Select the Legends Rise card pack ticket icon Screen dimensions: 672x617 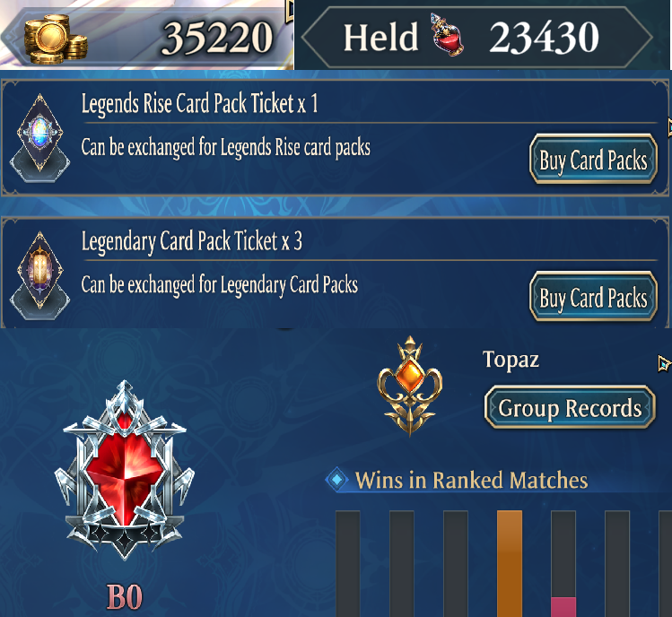tap(39, 138)
